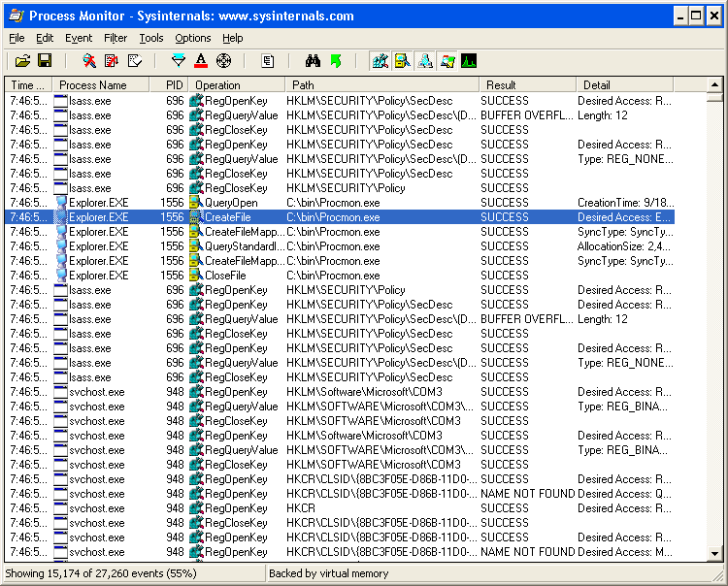Show the process tree using its toolbar icon
The width and height of the screenshot is (728, 586).
click(x=268, y=61)
